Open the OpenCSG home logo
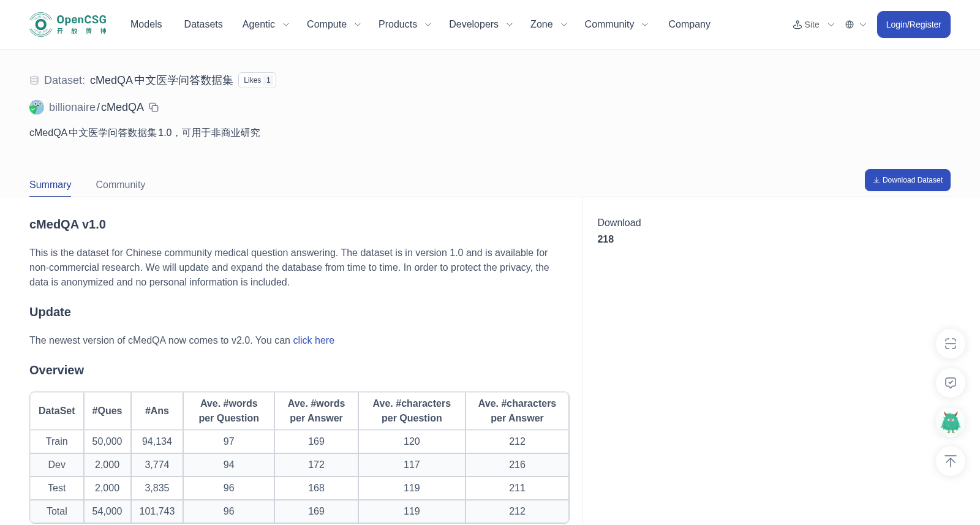 (68, 25)
